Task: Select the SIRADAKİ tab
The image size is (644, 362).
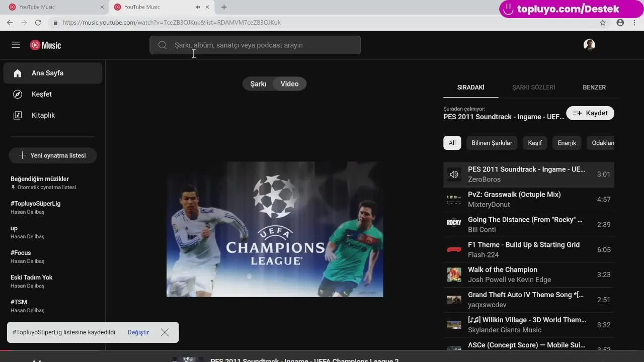Action: point(471,87)
